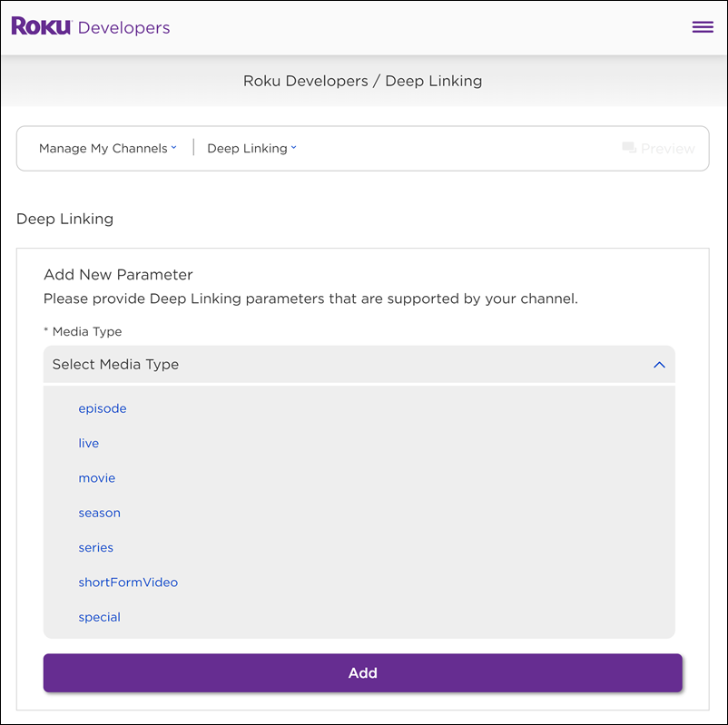Select season from the options
This screenshot has height=725, width=728.
pos(99,513)
